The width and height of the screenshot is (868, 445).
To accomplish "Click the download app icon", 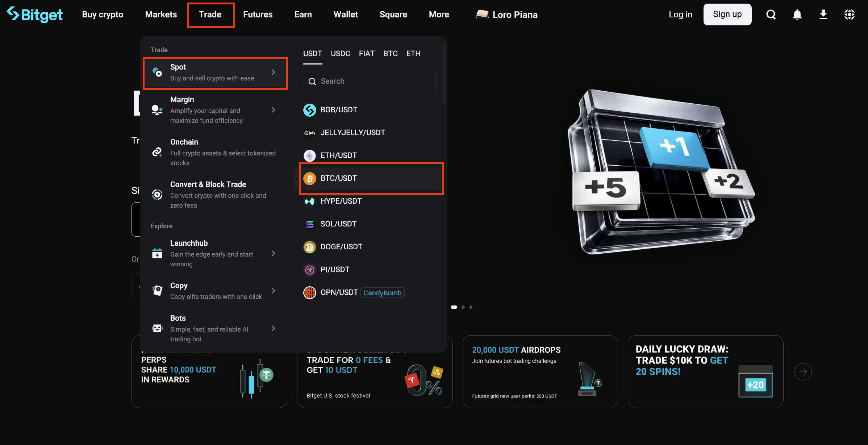I will (x=823, y=14).
